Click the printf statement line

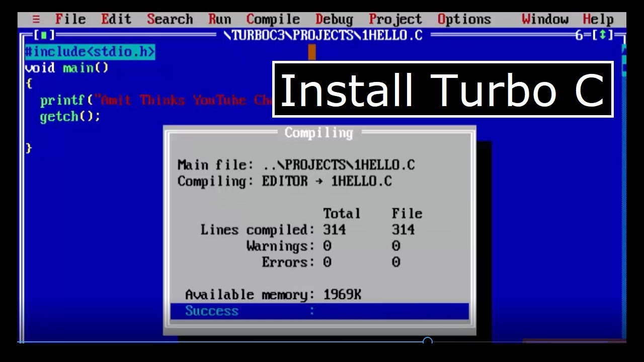click(156, 100)
